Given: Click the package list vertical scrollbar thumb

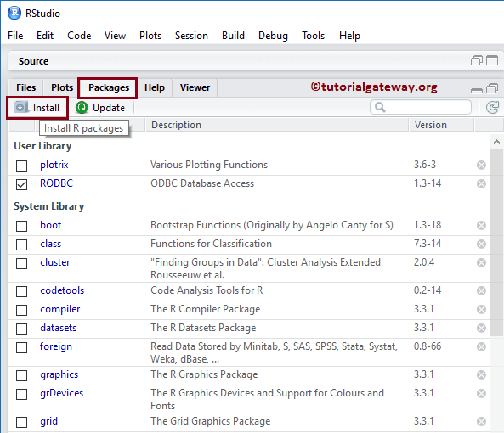Looking at the screenshot, I should [x=496, y=242].
